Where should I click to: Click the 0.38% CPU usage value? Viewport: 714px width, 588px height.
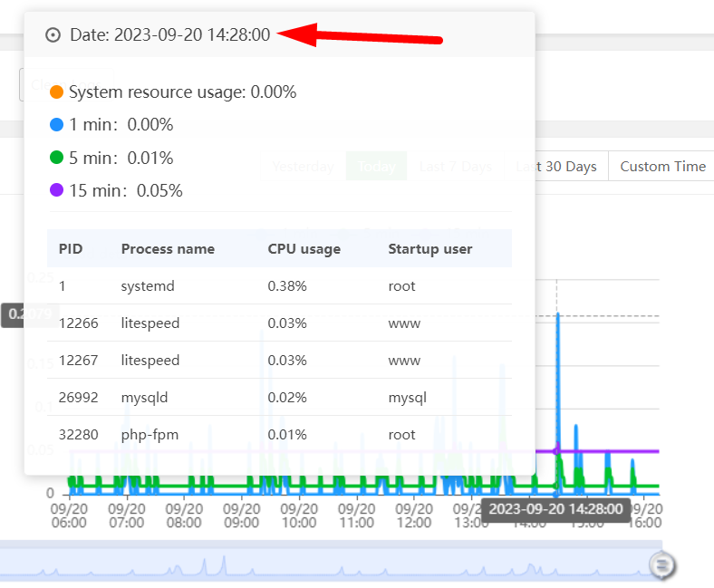(287, 286)
